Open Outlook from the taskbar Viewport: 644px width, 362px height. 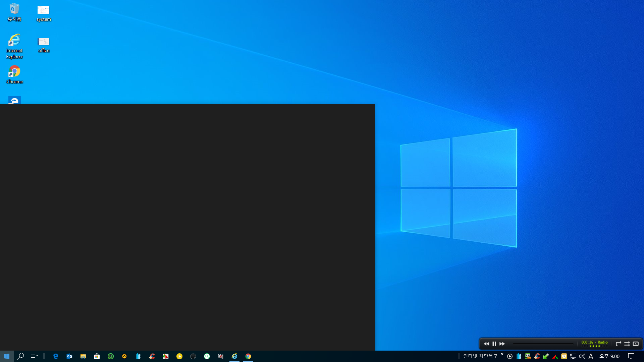point(69,356)
